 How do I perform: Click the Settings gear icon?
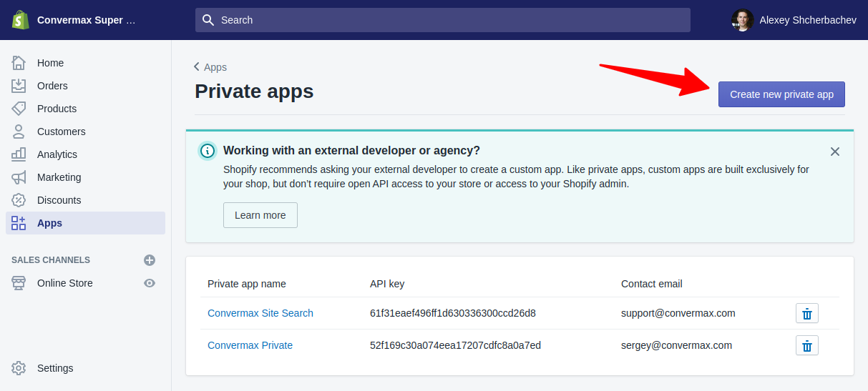19,368
